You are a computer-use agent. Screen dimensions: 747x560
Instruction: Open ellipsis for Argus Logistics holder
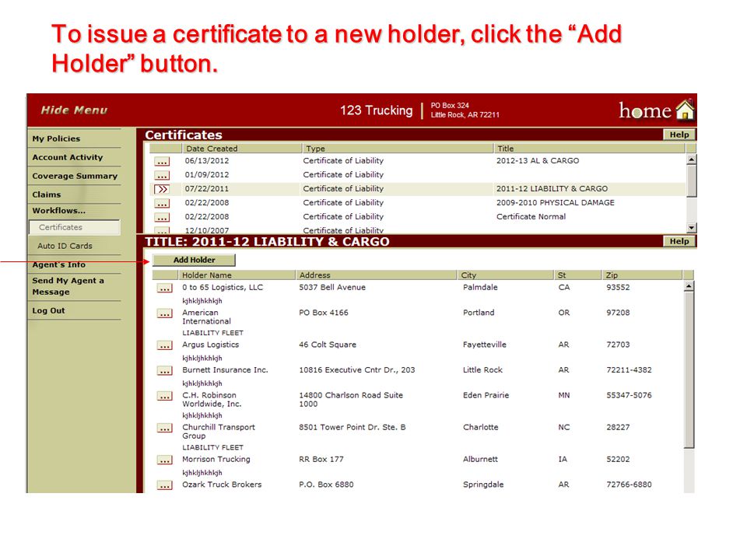(x=165, y=345)
